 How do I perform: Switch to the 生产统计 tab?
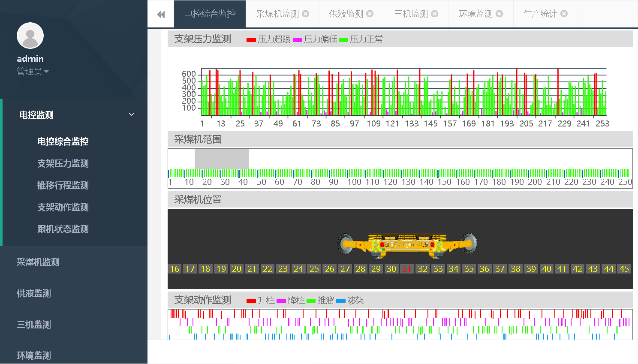[540, 14]
